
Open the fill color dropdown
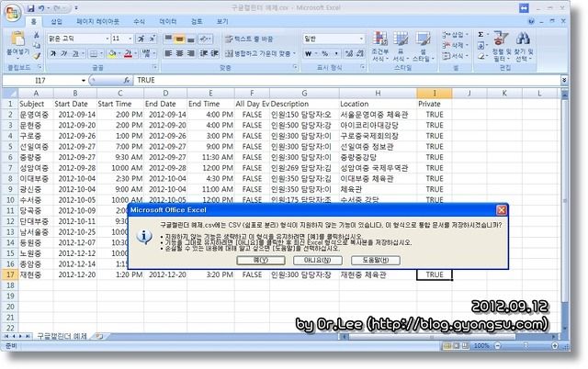click(x=119, y=54)
